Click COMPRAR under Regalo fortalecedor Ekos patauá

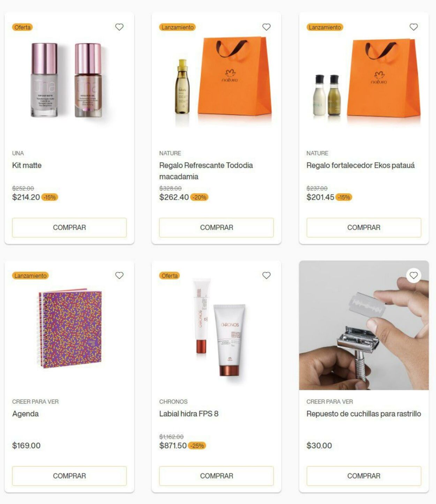pyautogui.click(x=364, y=227)
